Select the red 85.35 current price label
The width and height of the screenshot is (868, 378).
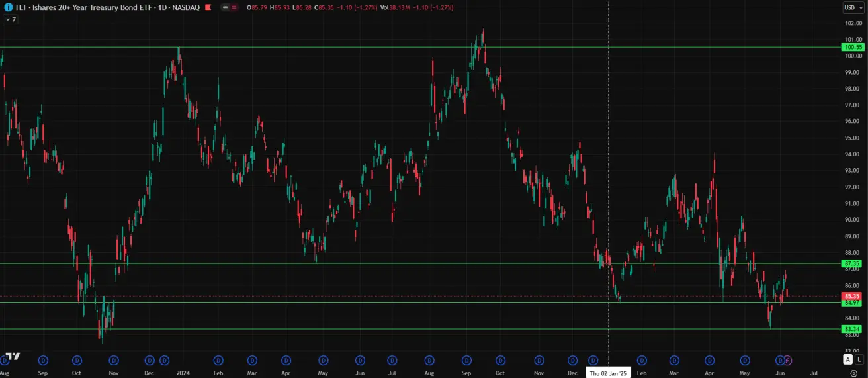coord(851,296)
